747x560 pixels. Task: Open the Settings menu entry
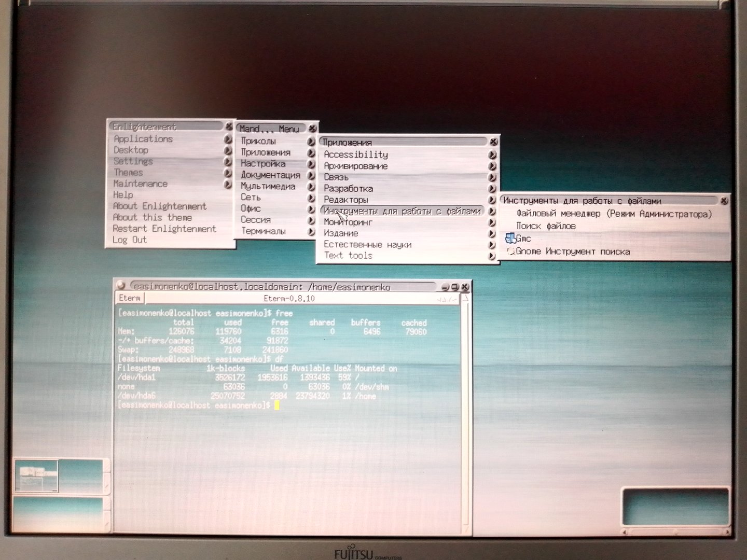(x=133, y=161)
